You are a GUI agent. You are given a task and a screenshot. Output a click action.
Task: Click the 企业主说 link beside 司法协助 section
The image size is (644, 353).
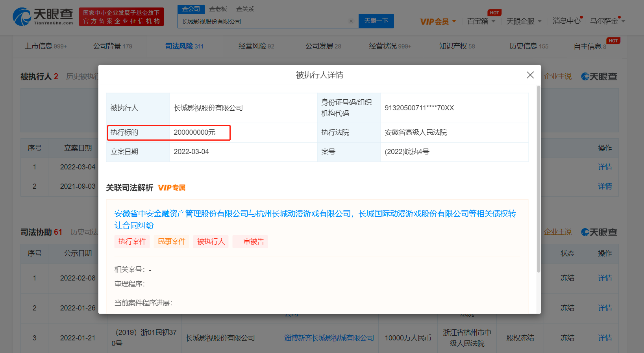pyautogui.click(x=557, y=232)
